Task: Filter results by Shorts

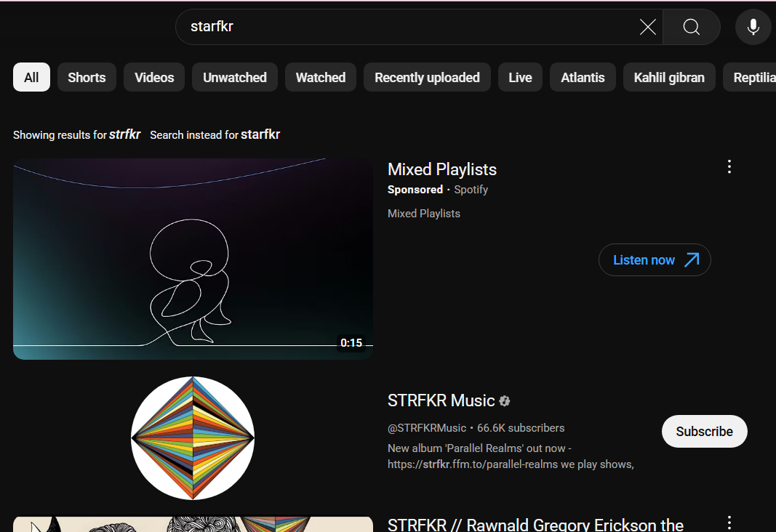Action: coord(87,78)
